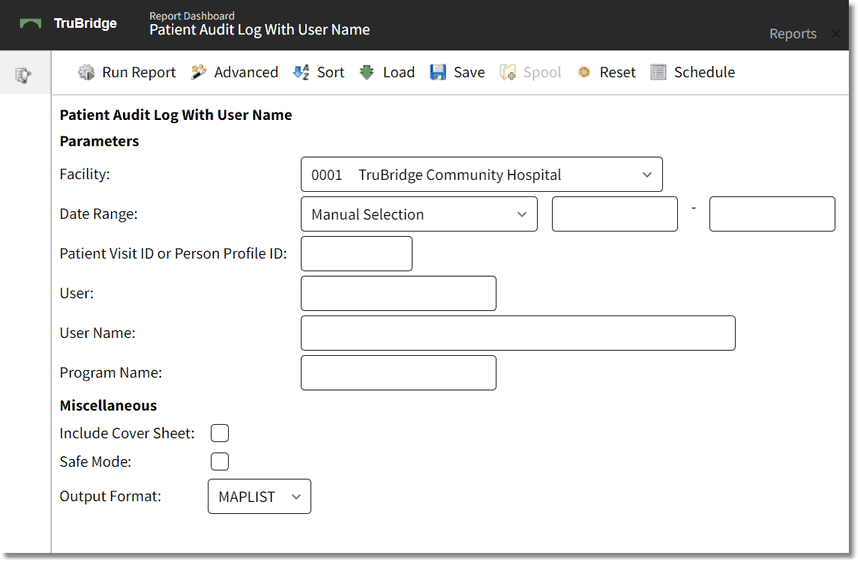Click Patient Audit Log title in header bar

click(259, 30)
